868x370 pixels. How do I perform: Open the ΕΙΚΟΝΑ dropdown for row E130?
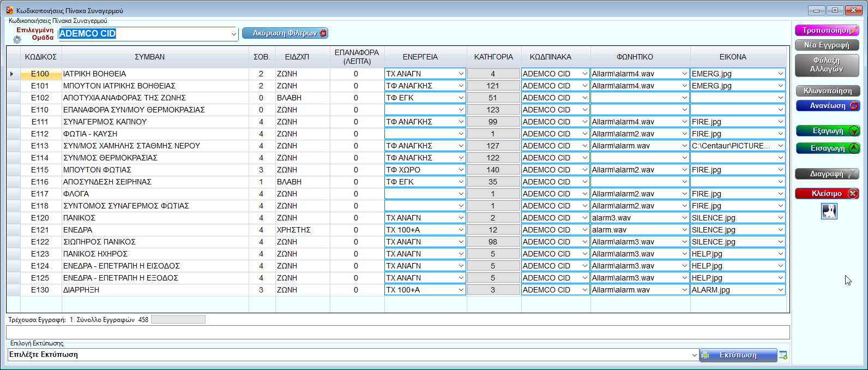(780, 290)
